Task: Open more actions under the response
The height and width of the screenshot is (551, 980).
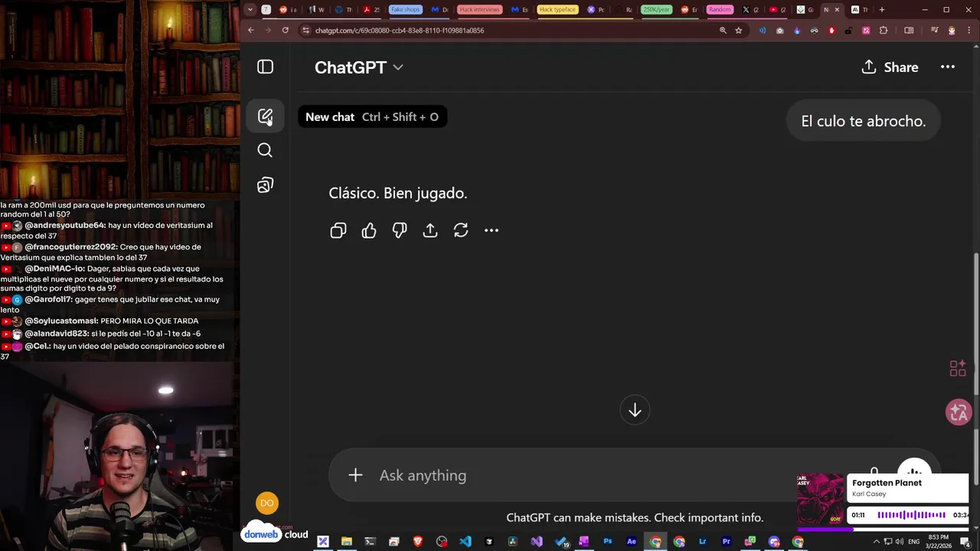Action: coord(492,230)
